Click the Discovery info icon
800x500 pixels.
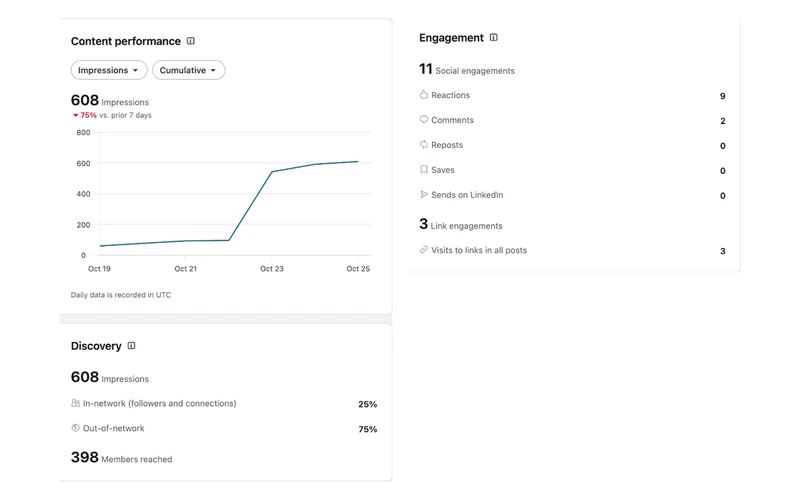[x=131, y=345]
